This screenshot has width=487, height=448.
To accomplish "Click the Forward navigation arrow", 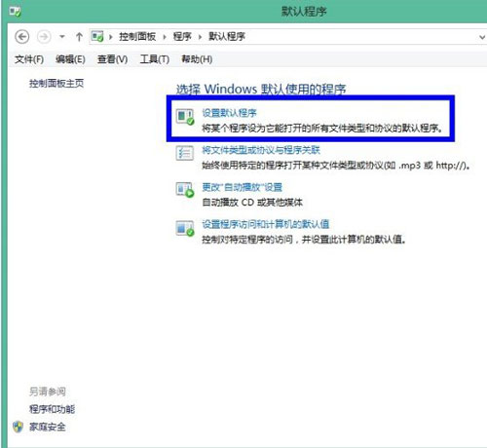I will (x=44, y=37).
